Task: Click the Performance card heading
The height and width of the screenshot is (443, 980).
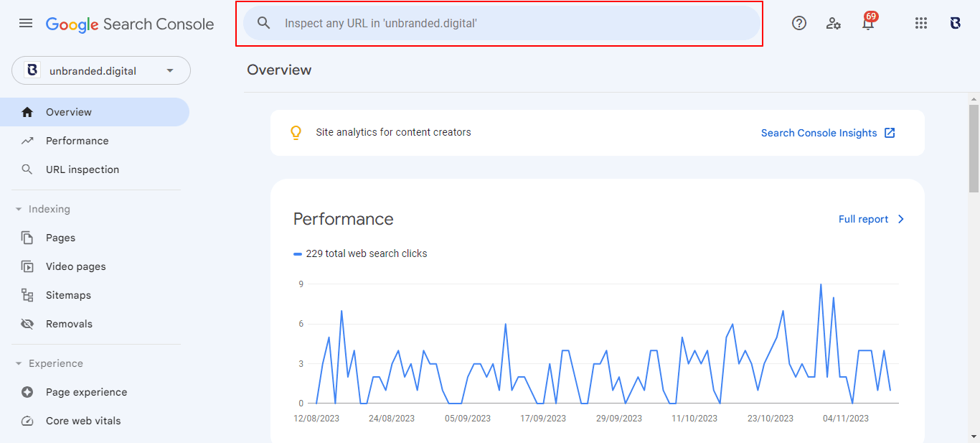Action: (x=344, y=219)
